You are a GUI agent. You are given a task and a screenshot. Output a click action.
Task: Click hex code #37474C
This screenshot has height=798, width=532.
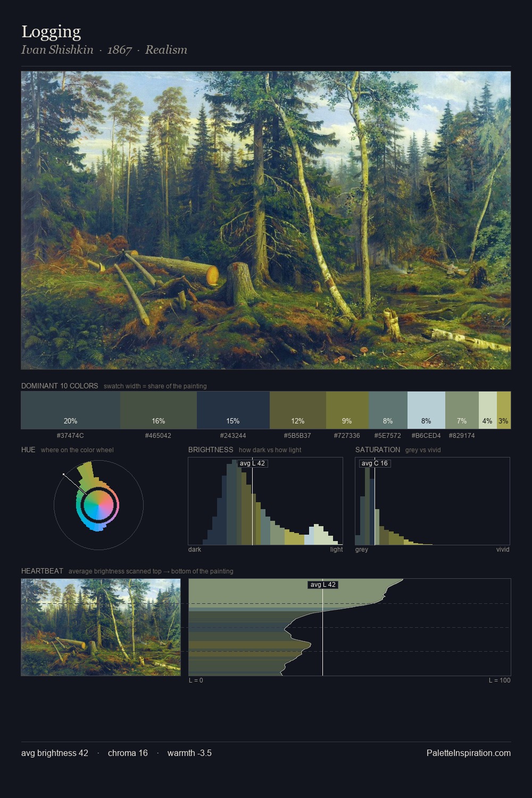pos(70,436)
